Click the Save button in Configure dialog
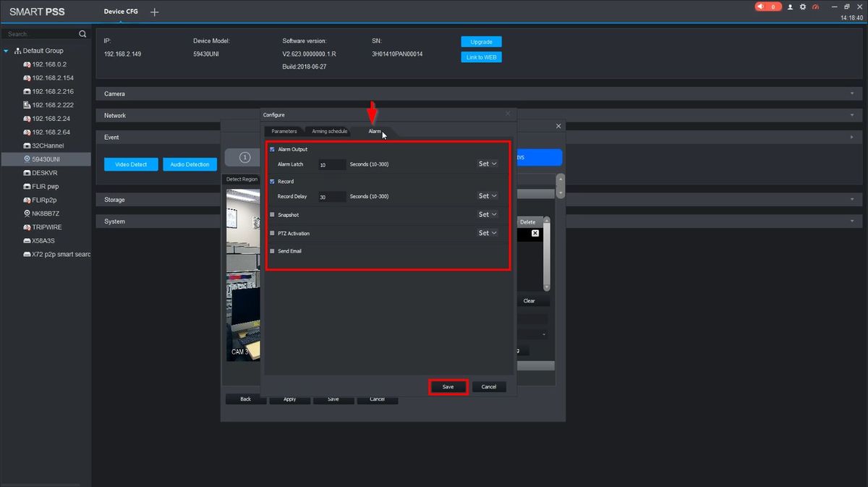868x487 pixels. (448, 387)
